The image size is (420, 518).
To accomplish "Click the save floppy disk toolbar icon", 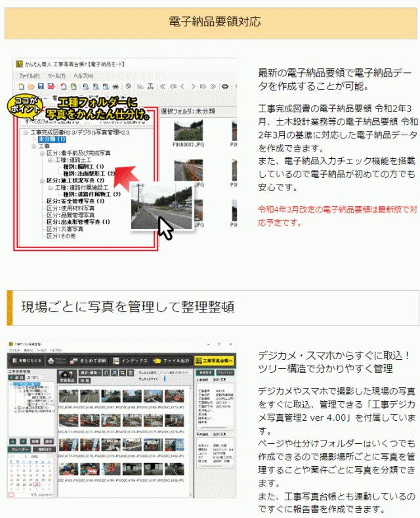I will point(41,86).
